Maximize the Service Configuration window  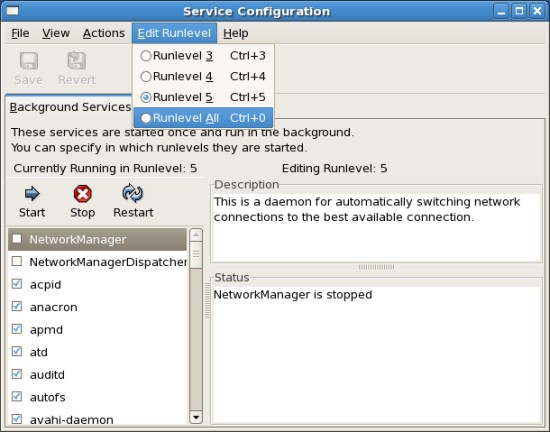[519, 12]
